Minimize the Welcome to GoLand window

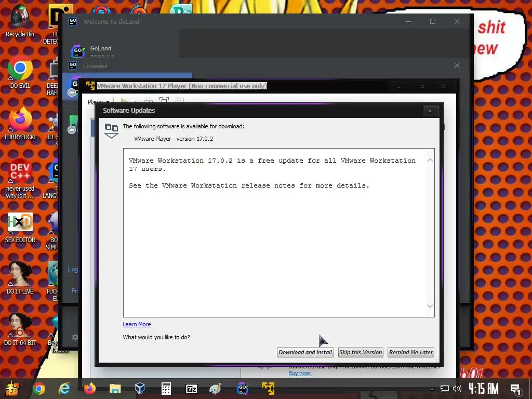point(408,21)
